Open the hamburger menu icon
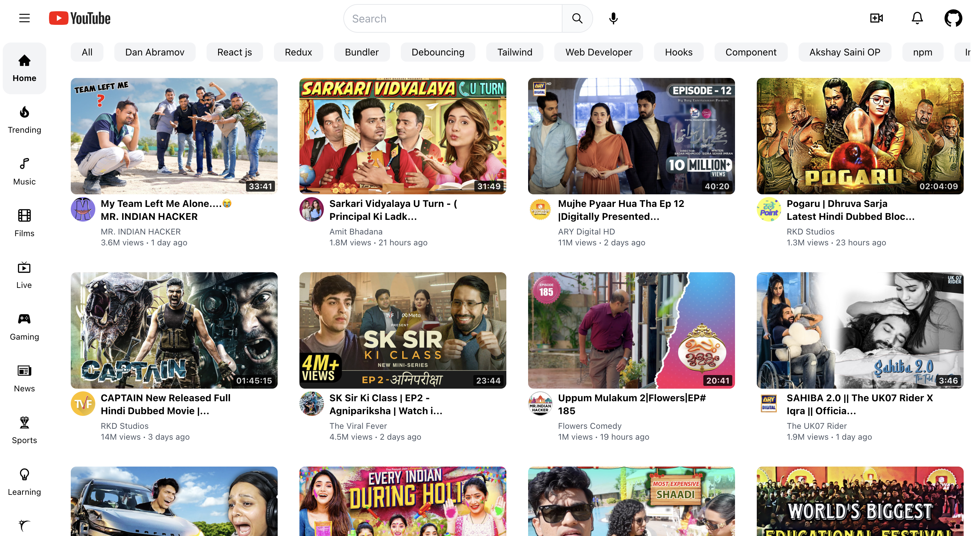This screenshot has height=536, width=980. click(25, 18)
